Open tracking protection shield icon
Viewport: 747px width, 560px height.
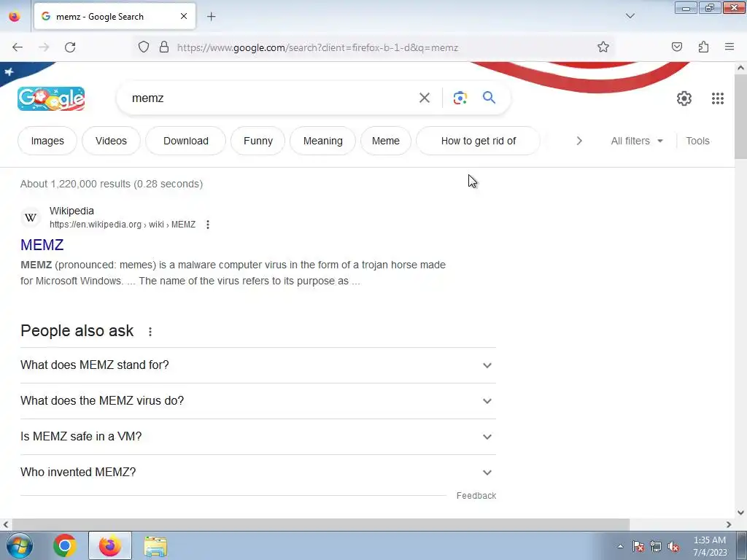(144, 47)
